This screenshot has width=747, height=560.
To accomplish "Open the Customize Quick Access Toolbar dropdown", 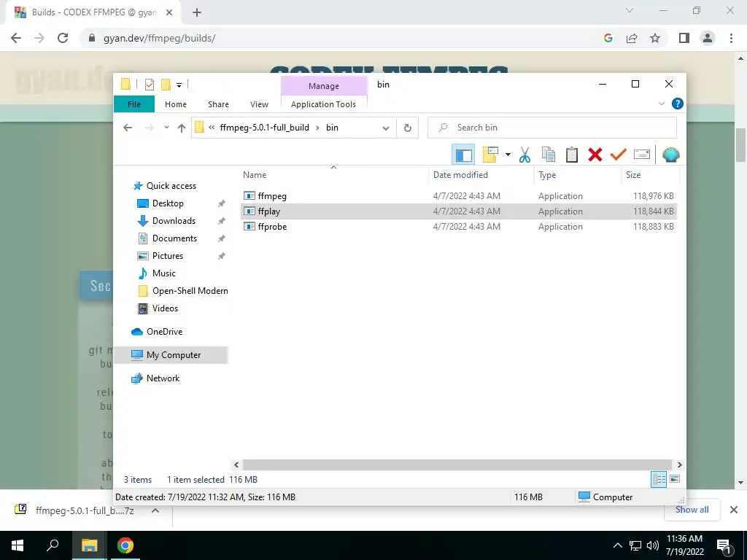I will click(x=179, y=85).
